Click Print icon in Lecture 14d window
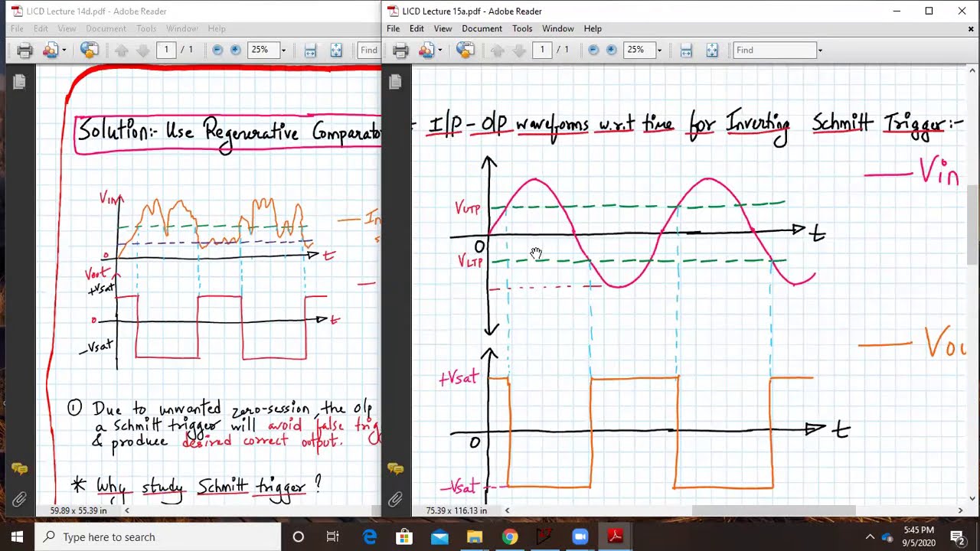This screenshot has height=551, width=980. tap(24, 51)
